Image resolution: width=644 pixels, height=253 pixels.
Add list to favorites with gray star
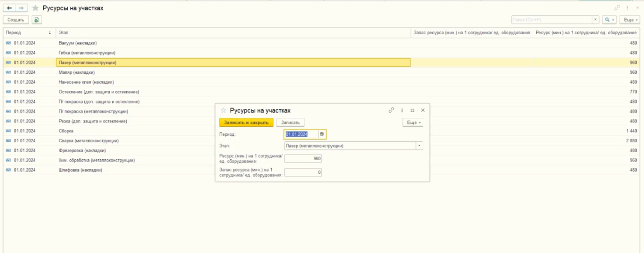coord(35,8)
